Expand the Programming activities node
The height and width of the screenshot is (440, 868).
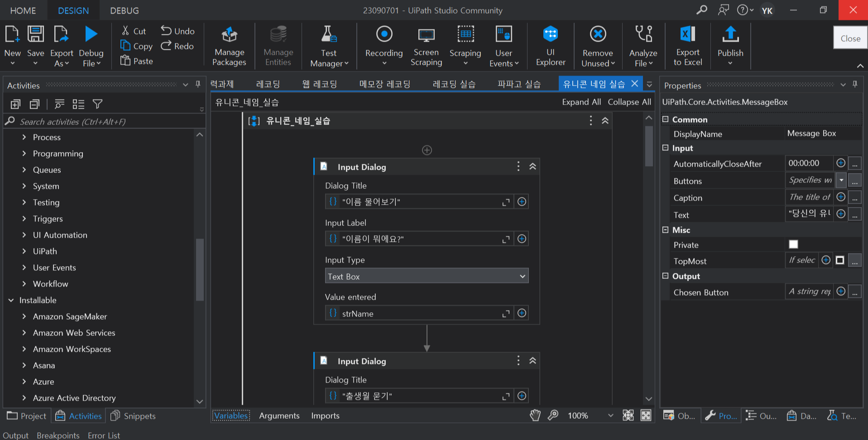(x=24, y=153)
